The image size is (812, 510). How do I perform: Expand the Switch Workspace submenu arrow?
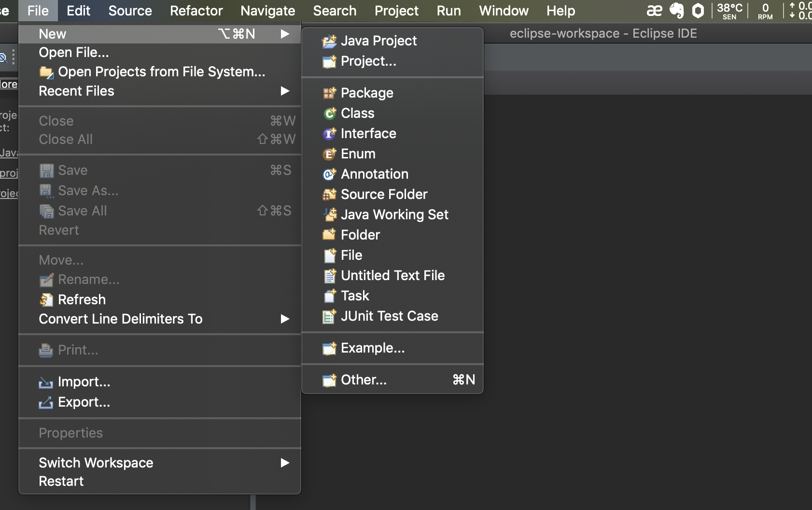pos(285,463)
